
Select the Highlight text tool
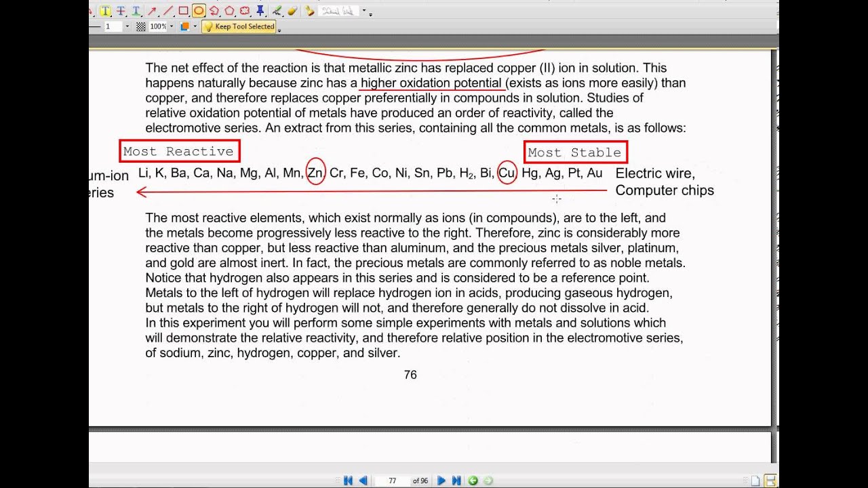click(x=105, y=11)
